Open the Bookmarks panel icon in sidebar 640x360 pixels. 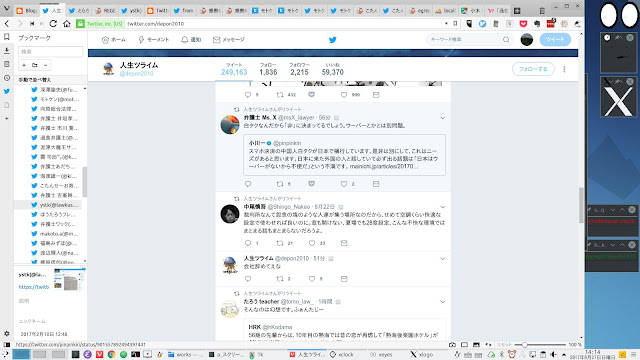pyautogui.click(x=7, y=37)
